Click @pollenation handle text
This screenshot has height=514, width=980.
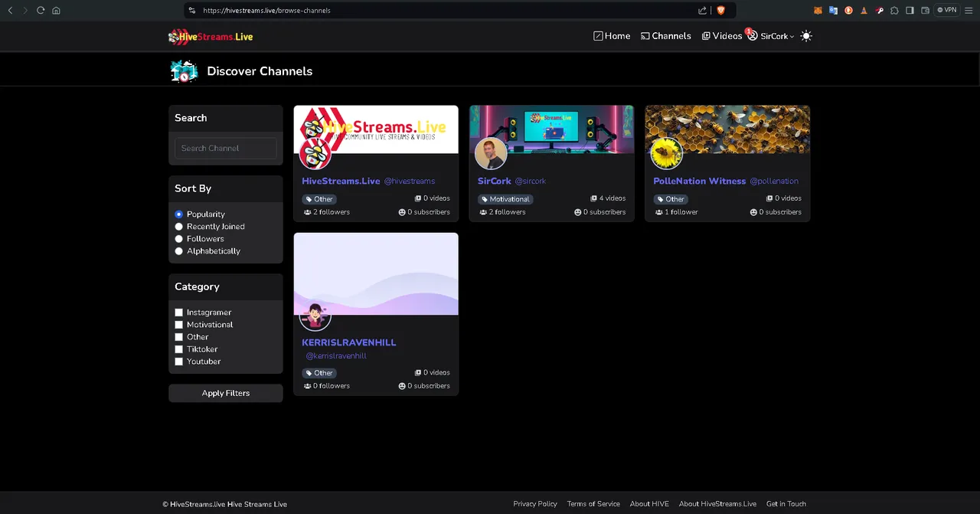(x=774, y=182)
